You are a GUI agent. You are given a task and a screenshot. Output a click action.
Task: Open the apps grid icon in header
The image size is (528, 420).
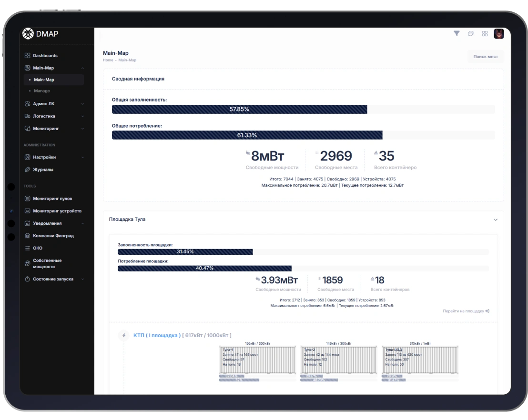pyautogui.click(x=485, y=33)
